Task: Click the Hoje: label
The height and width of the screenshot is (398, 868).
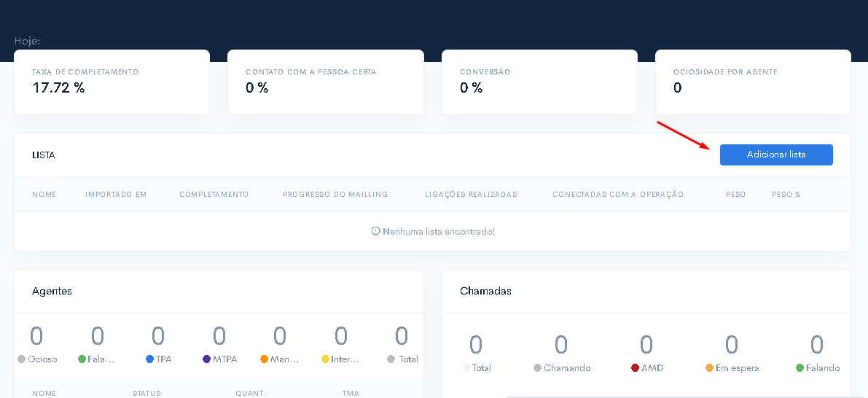Action: [x=27, y=42]
